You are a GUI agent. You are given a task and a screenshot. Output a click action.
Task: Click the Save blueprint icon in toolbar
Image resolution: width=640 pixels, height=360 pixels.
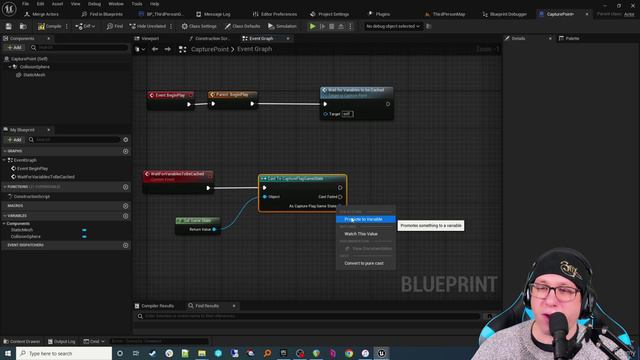8,26
